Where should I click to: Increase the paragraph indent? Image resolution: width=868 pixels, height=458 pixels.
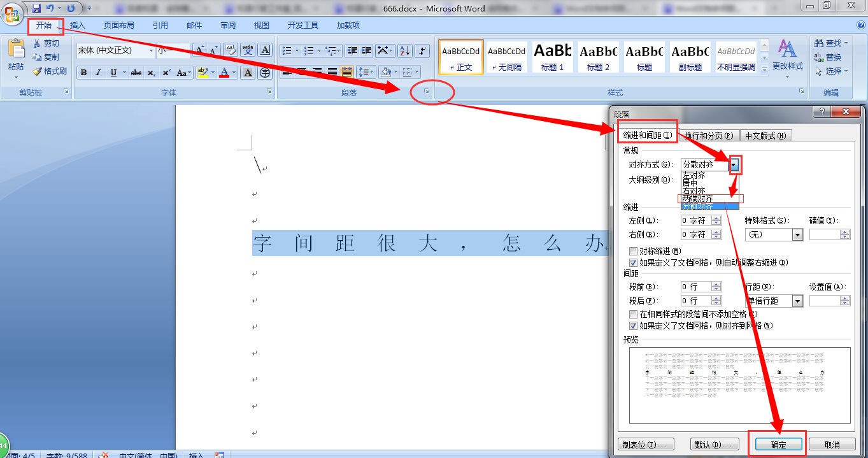pos(366,51)
